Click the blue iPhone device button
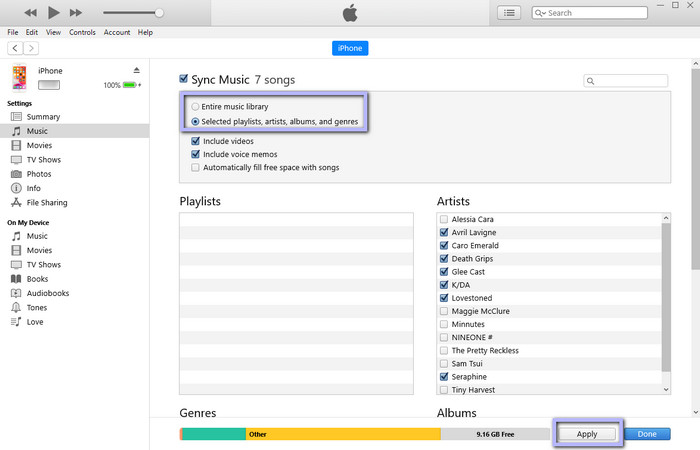The height and width of the screenshot is (450, 700). coord(350,48)
